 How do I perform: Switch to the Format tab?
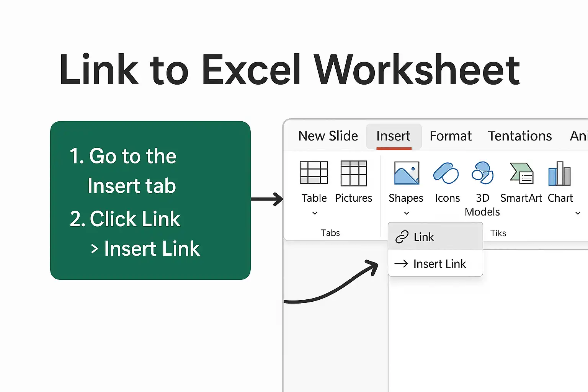[451, 136]
